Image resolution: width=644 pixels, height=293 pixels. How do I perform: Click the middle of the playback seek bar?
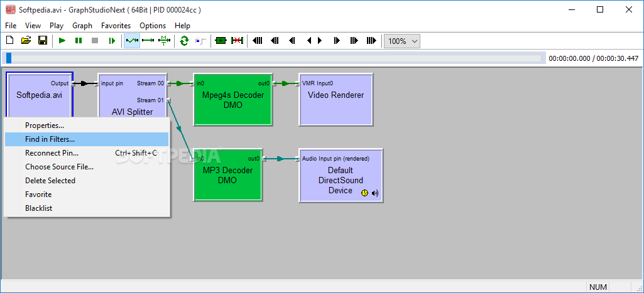tap(273, 58)
